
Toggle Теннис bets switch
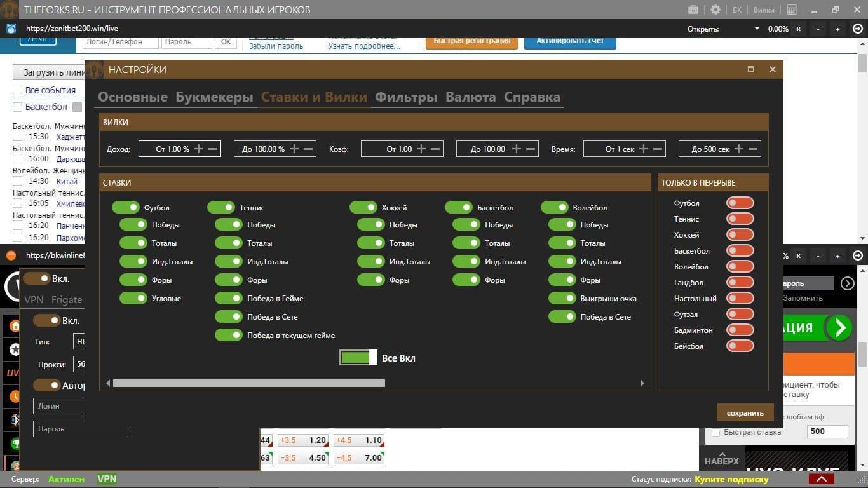221,207
